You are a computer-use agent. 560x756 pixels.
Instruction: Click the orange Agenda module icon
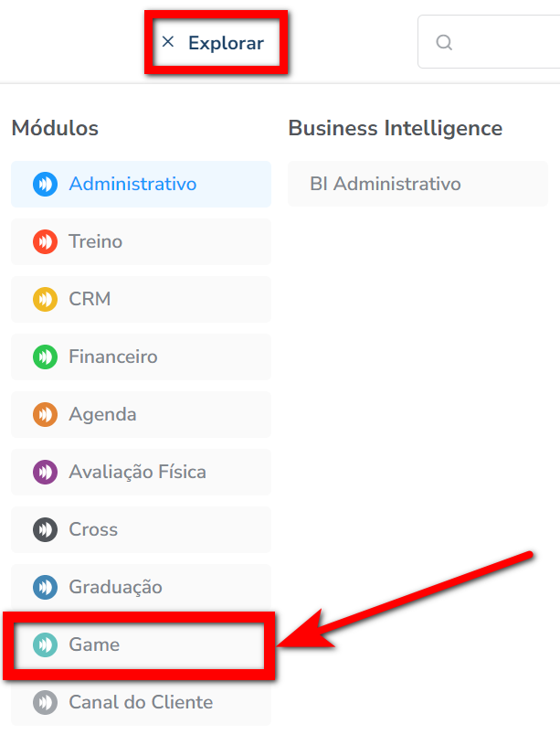(x=45, y=415)
